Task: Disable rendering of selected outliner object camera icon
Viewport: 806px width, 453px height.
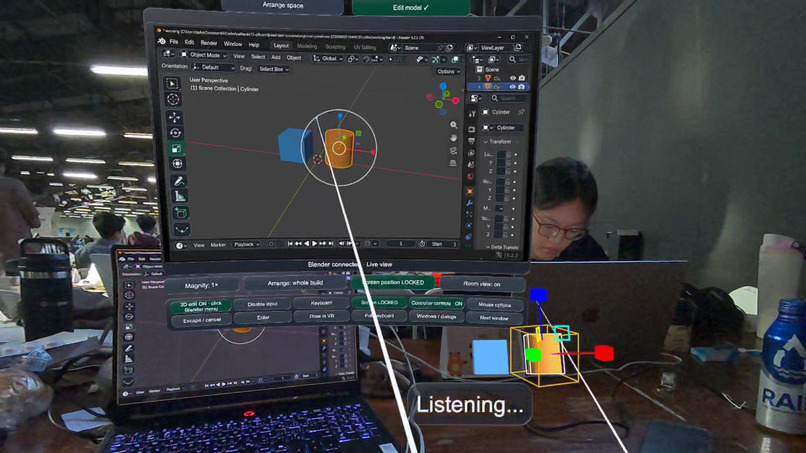Action: (x=521, y=87)
